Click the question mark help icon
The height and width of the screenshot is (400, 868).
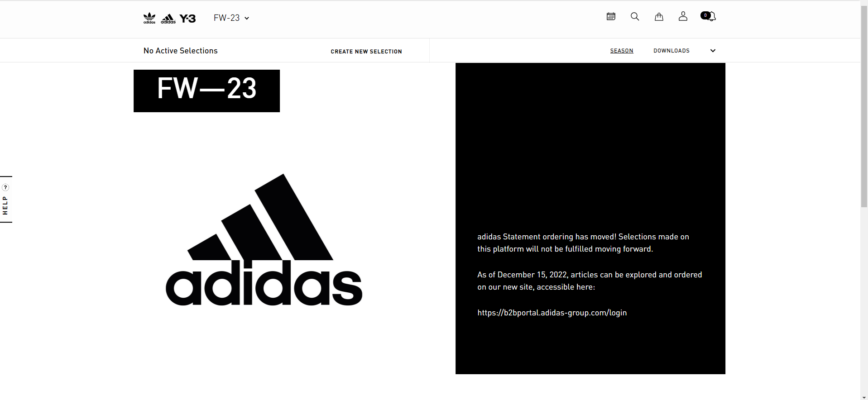(5, 187)
